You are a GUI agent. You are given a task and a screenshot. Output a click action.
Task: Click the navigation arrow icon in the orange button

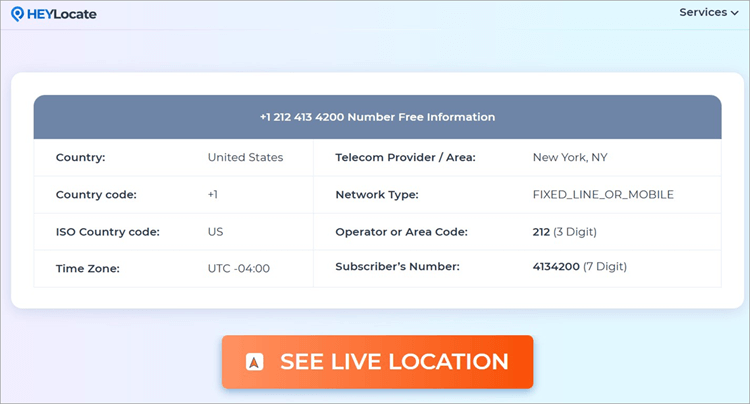click(x=255, y=362)
